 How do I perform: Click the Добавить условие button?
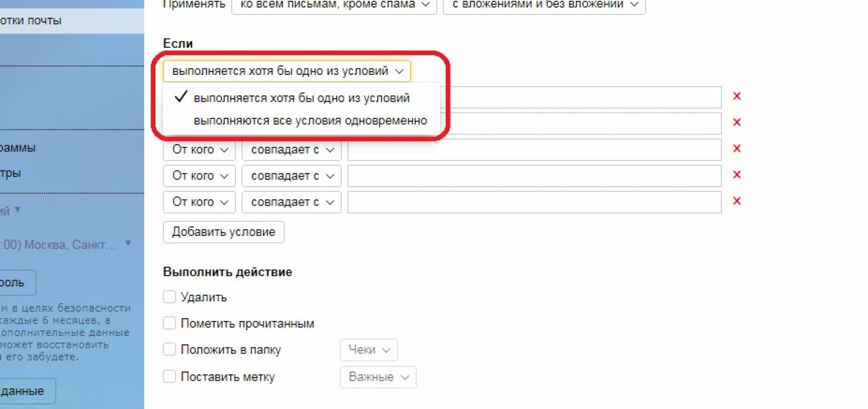coord(223,232)
